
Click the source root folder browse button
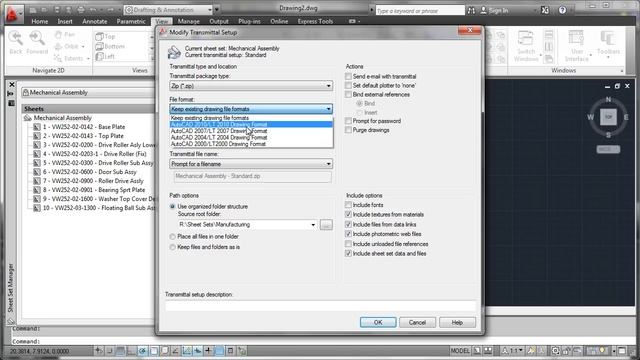pos(326,224)
